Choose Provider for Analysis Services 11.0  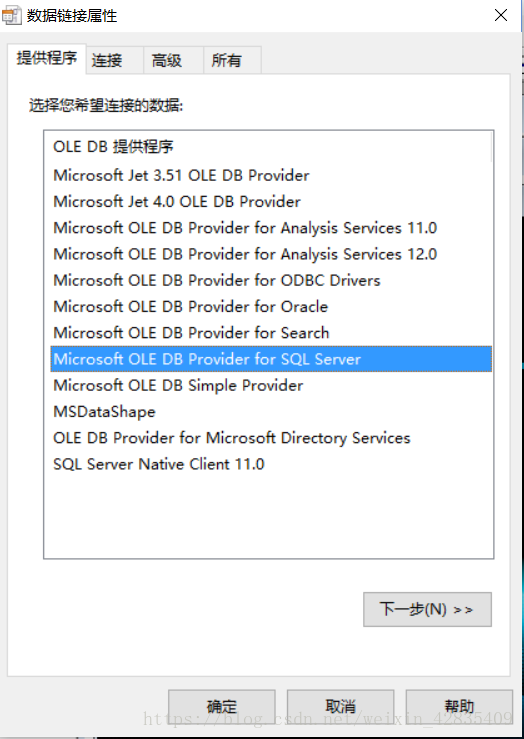[x=271, y=228]
